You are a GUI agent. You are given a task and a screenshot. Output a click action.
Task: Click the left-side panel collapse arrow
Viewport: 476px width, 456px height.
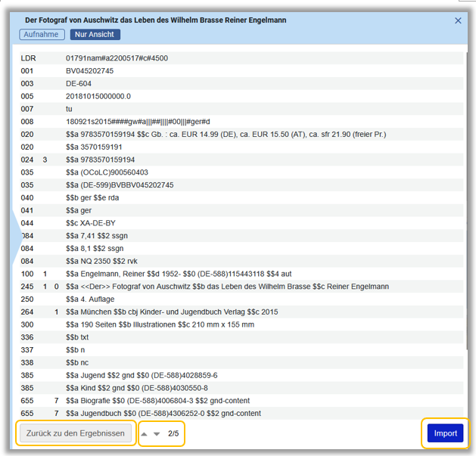point(17,237)
